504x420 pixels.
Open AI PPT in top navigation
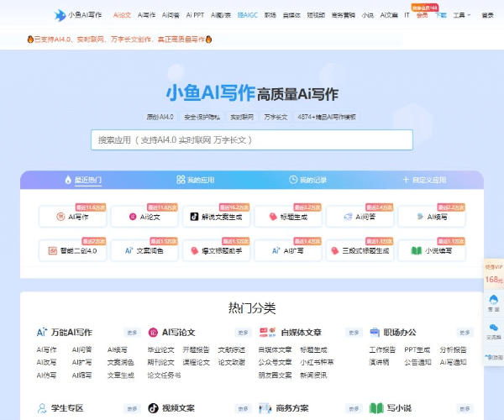195,15
